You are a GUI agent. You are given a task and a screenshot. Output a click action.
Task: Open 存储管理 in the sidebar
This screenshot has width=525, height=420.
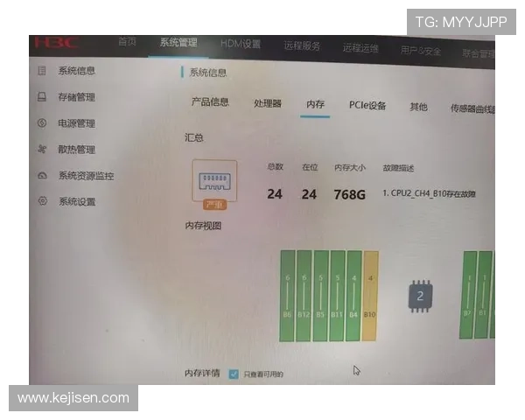[x=77, y=97]
